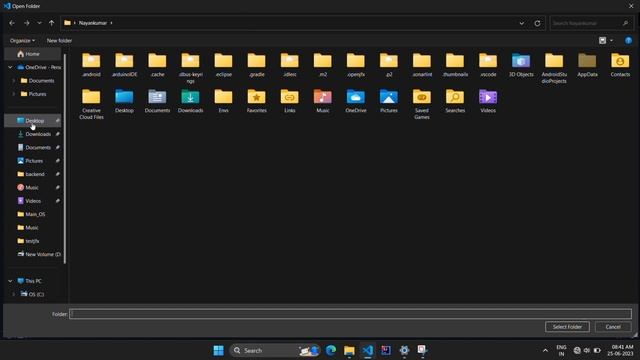This screenshot has height=360, width=640.
Task: Select the Searches folder
Action: tap(455, 101)
